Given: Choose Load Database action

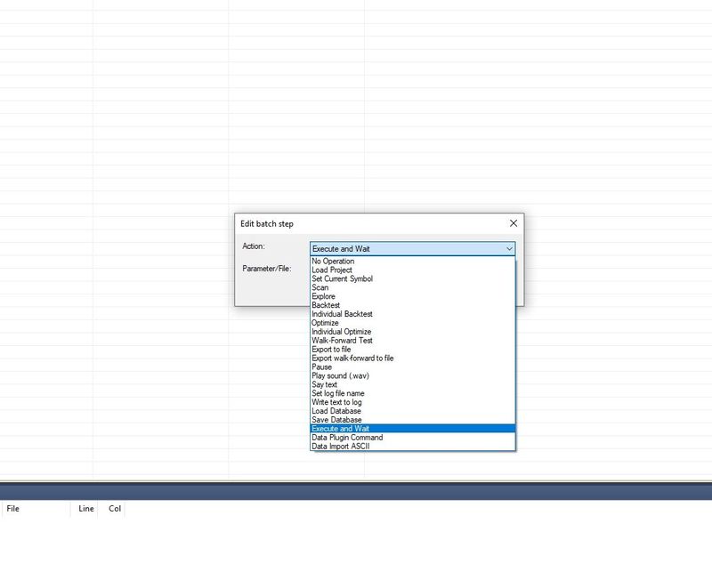Looking at the screenshot, I should click(413, 411).
